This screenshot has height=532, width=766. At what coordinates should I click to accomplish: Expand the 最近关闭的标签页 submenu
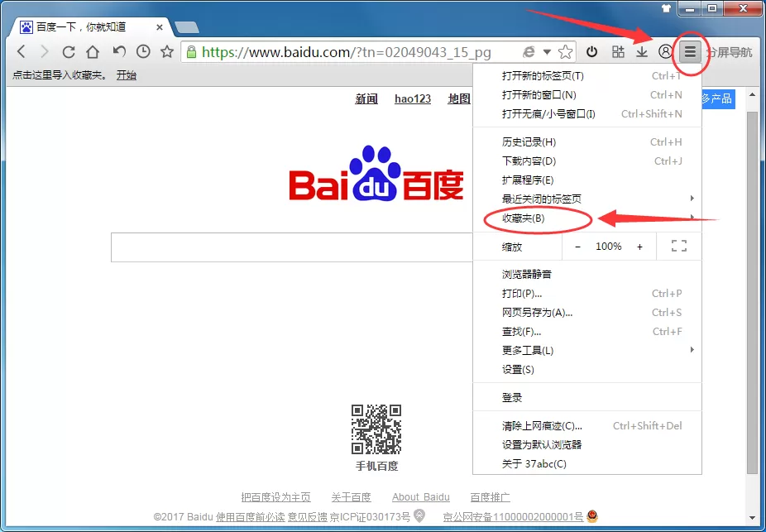(587, 199)
